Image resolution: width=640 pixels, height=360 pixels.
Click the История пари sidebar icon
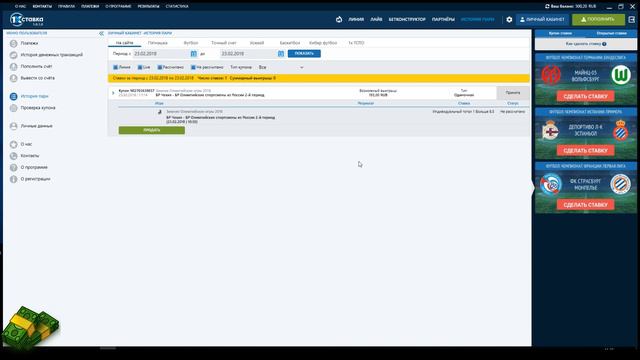13,96
